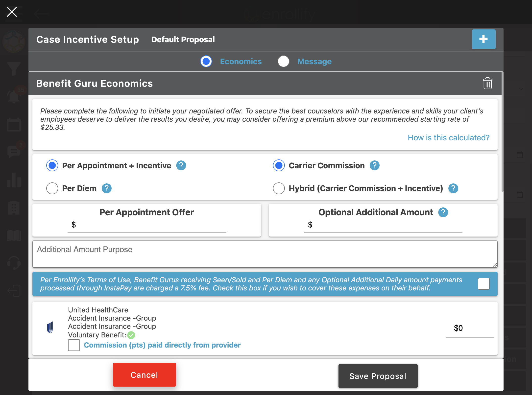Open bar chart reports icon in sidebar
Image resolution: width=532 pixels, height=395 pixels.
(14, 180)
